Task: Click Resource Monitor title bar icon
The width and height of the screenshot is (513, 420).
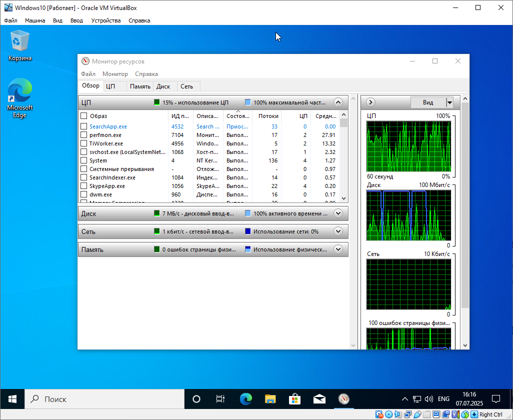Action: pyautogui.click(x=85, y=61)
